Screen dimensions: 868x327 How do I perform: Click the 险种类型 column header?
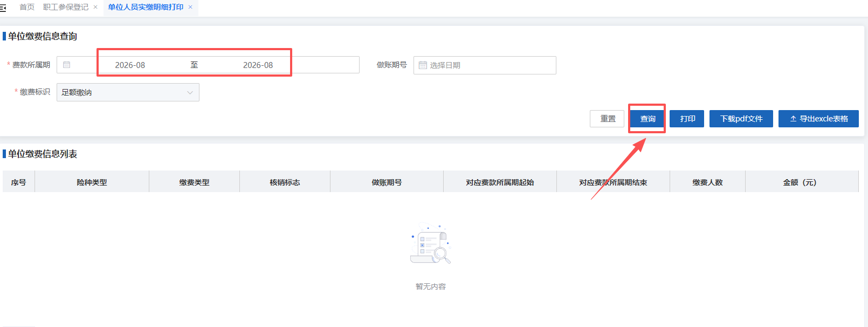click(x=92, y=182)
